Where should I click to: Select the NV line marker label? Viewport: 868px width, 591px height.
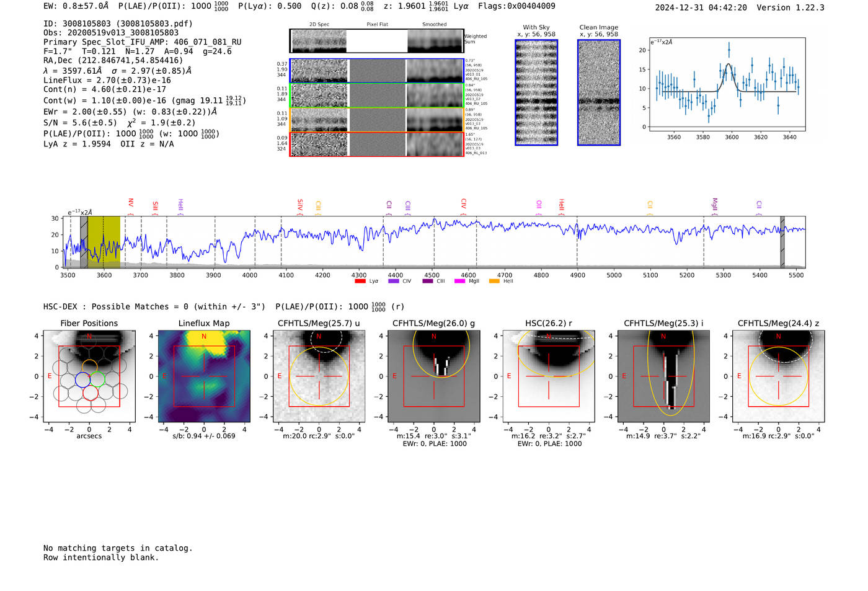click(131, 203)
